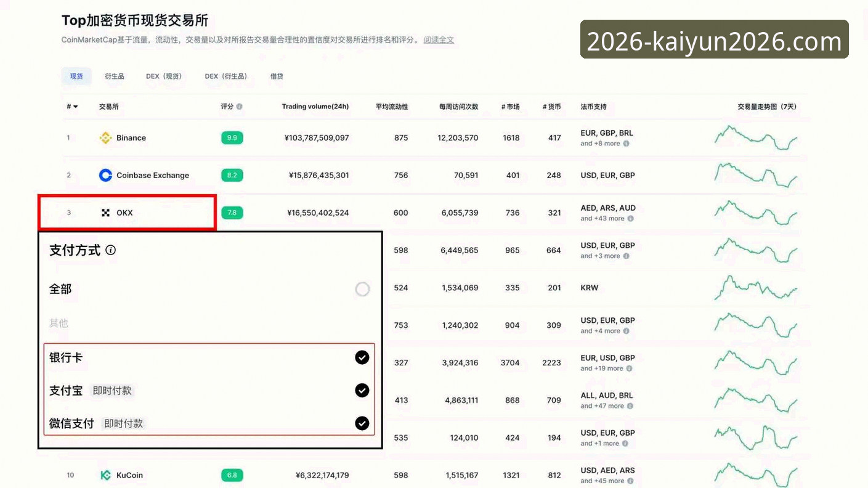
Task: Click info icon next to 'and +4 more'
Action: tap(626, 331)
